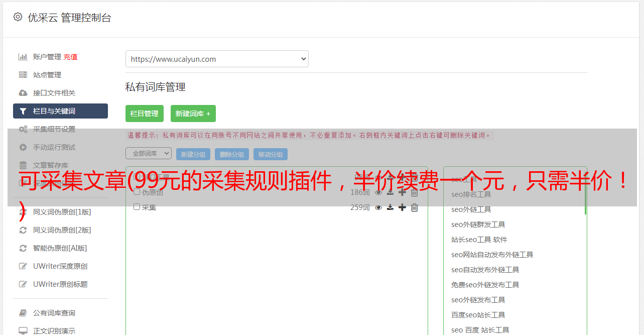Open the site URL dropdown
Screen dimensions: 644x335
pyautogui.click(x=217, y=59)
